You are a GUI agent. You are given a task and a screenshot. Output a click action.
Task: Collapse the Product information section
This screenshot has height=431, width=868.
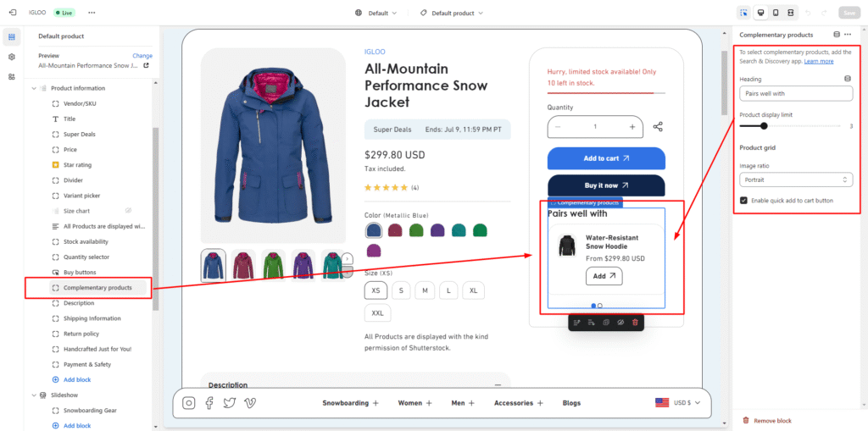(x=34, y=88)
